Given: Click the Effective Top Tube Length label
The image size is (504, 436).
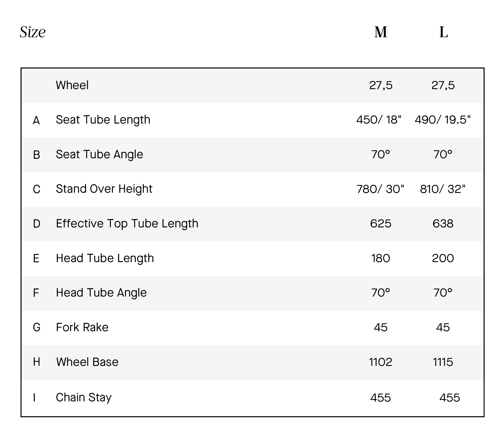Looking at the screenshot, I should (x=127, y=224).
